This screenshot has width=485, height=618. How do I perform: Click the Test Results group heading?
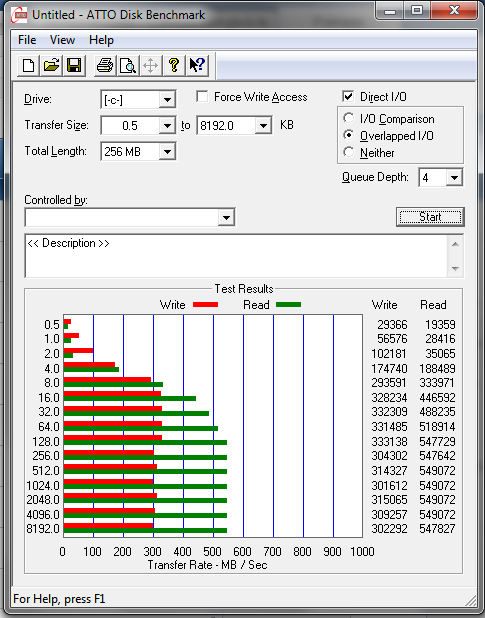[244, 289]
